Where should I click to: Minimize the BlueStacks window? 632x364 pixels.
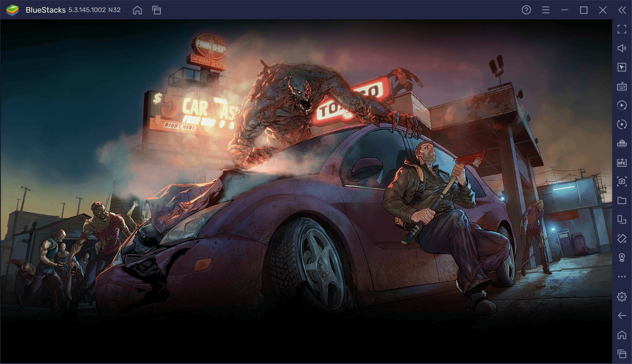click(565, 10)
